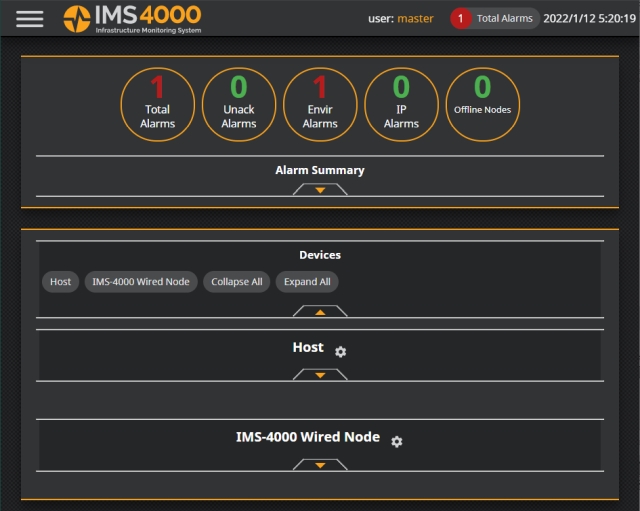Select the Envir Alarms circle
This screenshot has height=511, width=640.
pyautogui.click(x=320, y=104)
